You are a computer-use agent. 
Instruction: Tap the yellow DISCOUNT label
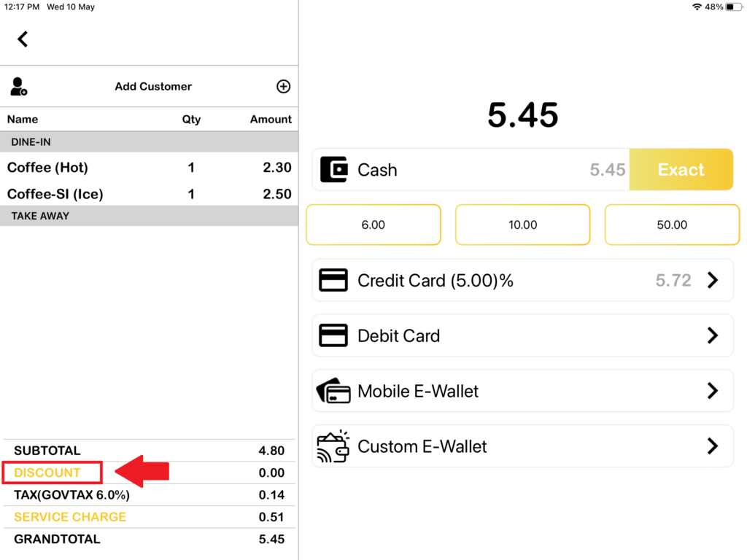pos(47,472)
